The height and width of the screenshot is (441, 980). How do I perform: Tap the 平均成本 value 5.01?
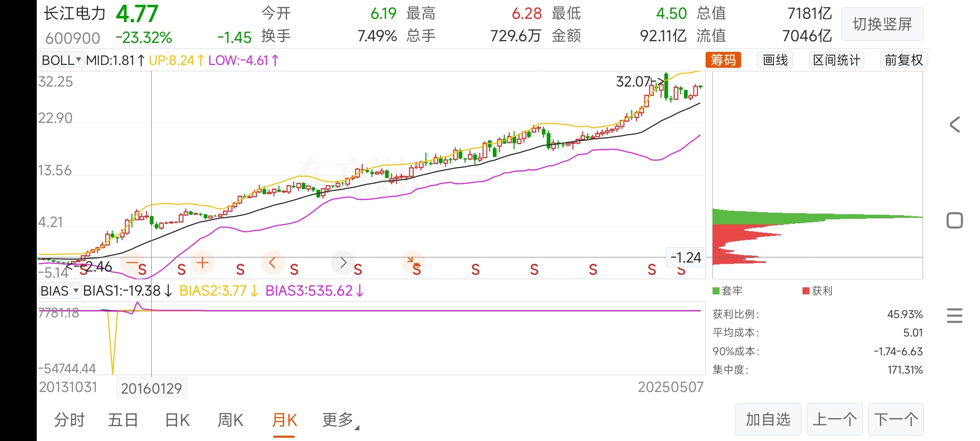click(913, 332)
